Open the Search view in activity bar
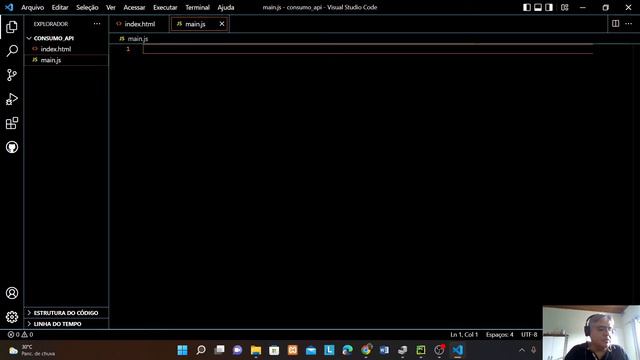The height and width of the screenshot is (360, 640). 12,51
